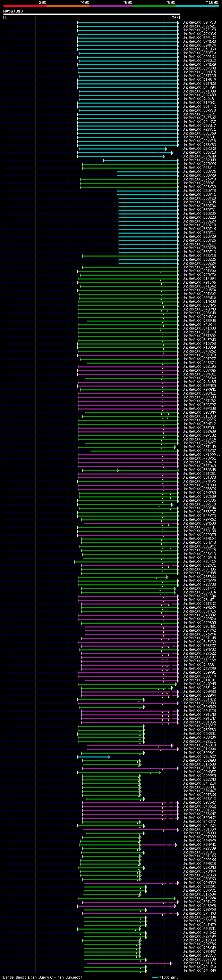Select hit label UniRef100_B7FJY9
Screen dimensions: 222x980
pyautogui.click(x=199, y=30)
